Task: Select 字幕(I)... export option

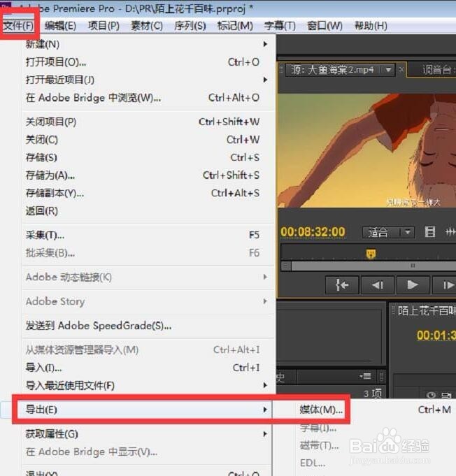Action: pos(318,428)
